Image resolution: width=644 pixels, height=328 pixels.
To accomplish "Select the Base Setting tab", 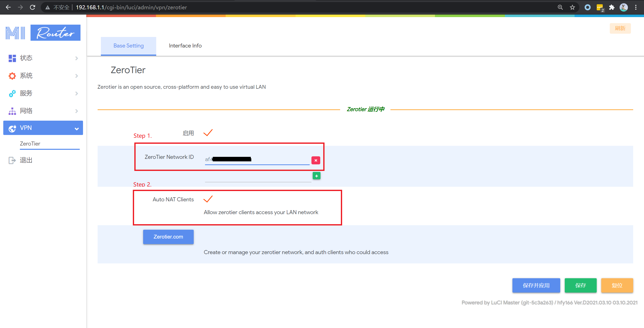I will (128, 45).
